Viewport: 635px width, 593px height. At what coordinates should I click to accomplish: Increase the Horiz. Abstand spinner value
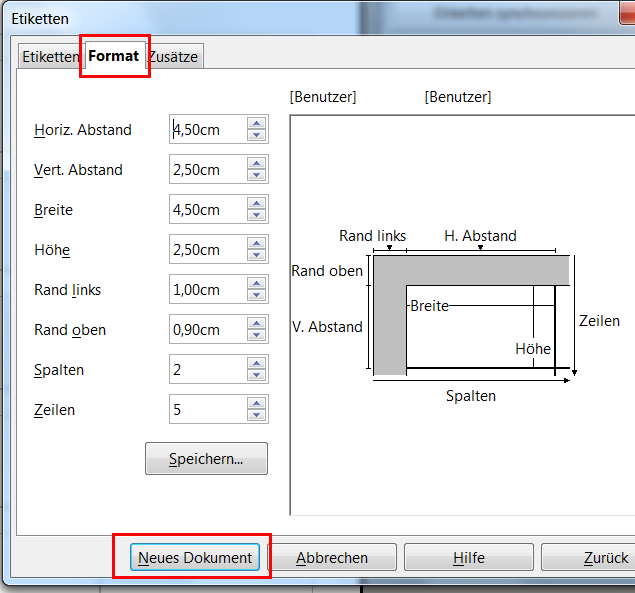click(x=257, y=124)
